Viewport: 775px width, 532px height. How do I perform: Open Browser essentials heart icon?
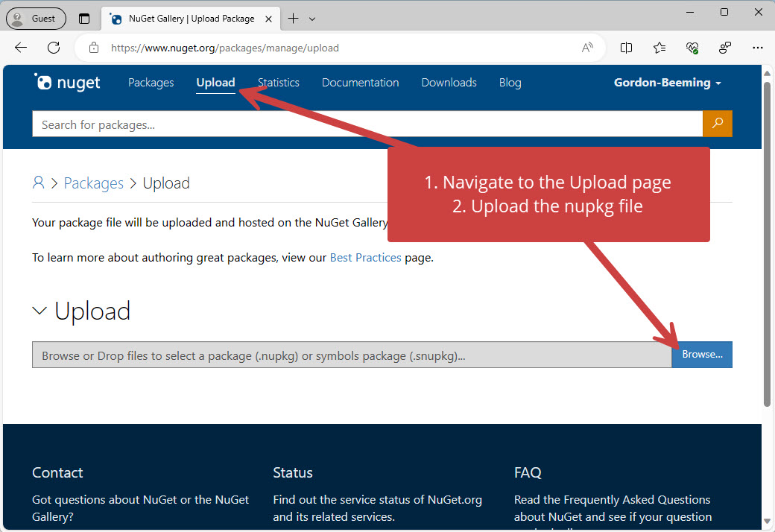pyautogui.click(x=692, y=48)
